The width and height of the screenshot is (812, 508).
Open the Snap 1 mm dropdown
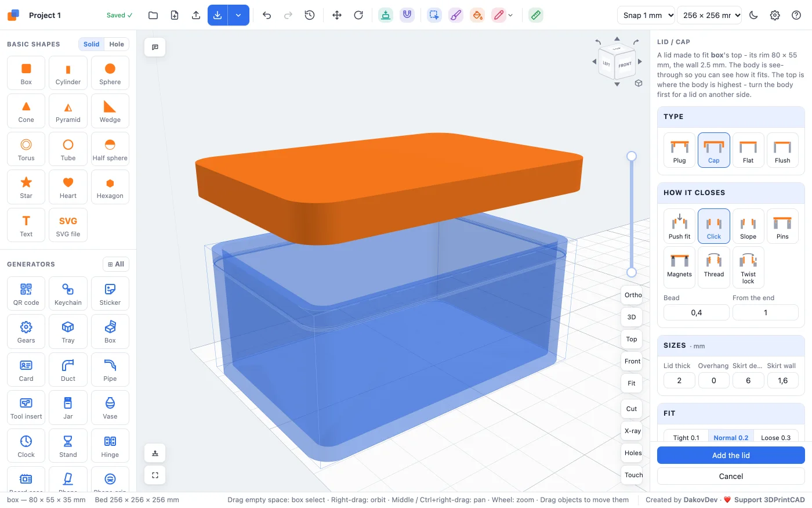pyautogui.click(x=647, y=15)
